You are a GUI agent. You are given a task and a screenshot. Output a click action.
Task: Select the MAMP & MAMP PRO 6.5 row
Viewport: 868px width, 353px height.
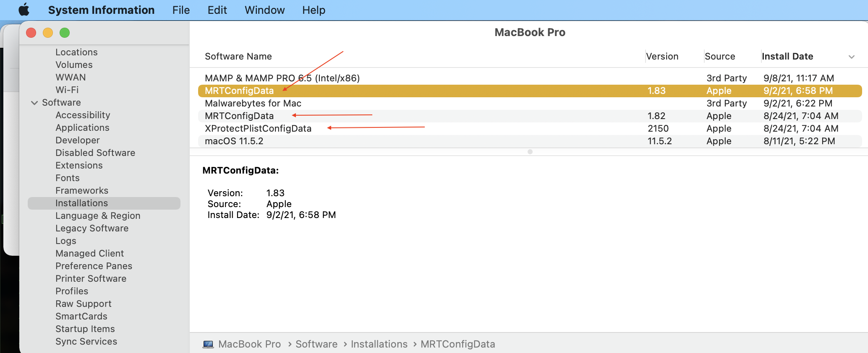(x=530, y=78)
